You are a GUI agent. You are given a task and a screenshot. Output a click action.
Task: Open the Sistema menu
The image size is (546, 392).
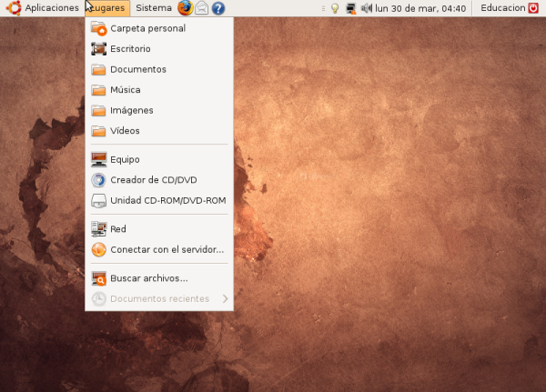pos(153,8)
